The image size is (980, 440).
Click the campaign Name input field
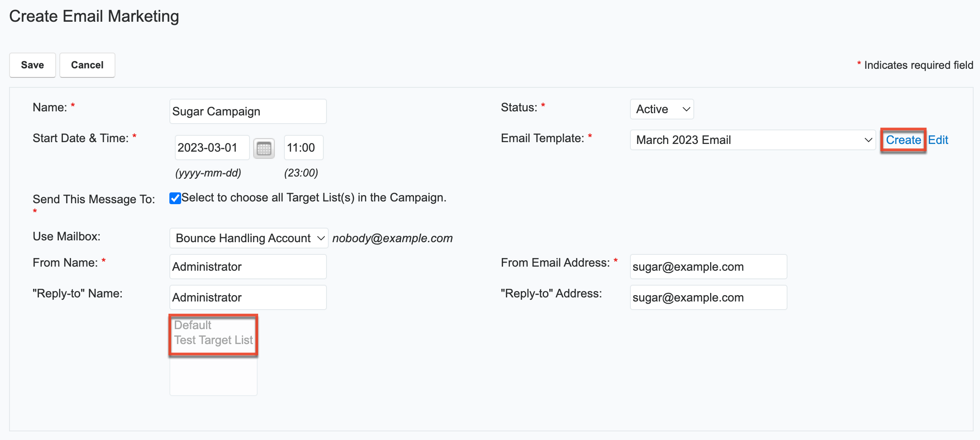(x=248, y=111)
